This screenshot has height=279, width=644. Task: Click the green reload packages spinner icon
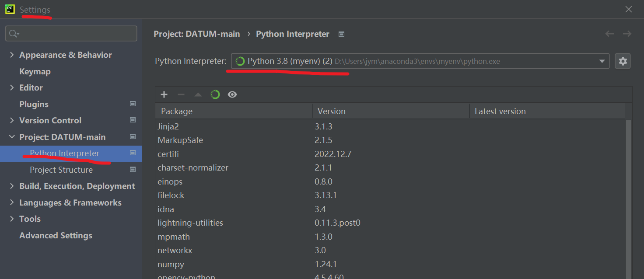click(x=215, y=94)
